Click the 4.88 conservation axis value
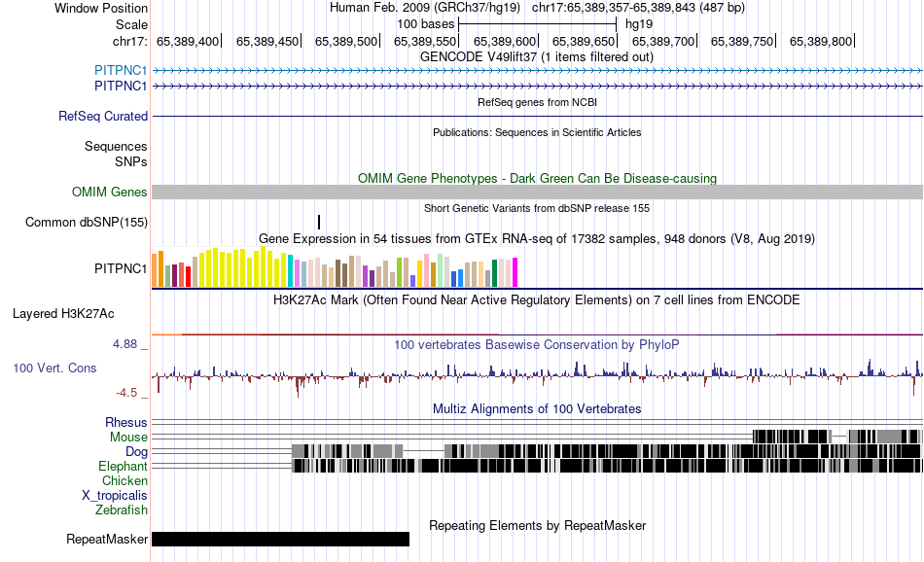Image resolution: width=924 pixels, height=562 pixels. [124, 344]
